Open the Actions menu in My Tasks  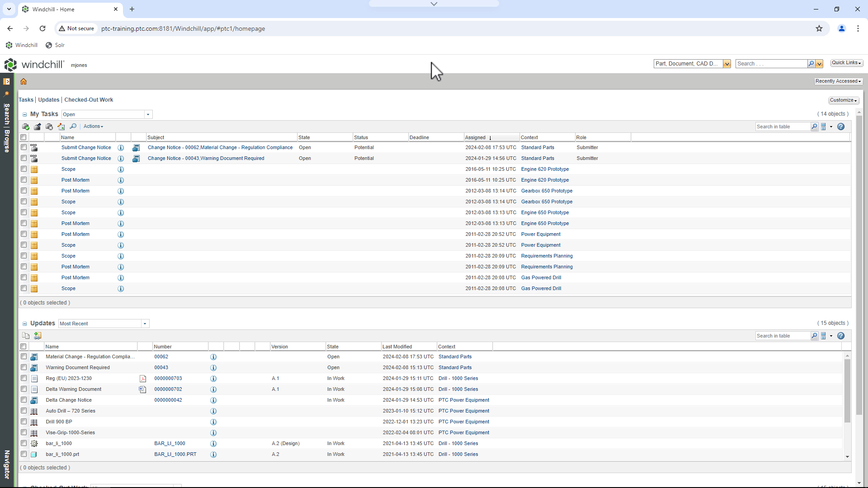[93, 127]
